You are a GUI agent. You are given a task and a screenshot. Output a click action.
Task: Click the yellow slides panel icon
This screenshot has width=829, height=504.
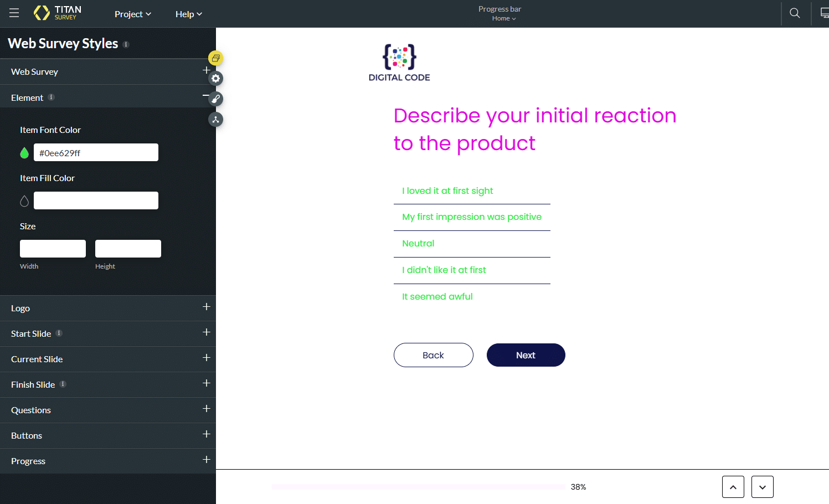pyautogui.click(x=215, y=58)
